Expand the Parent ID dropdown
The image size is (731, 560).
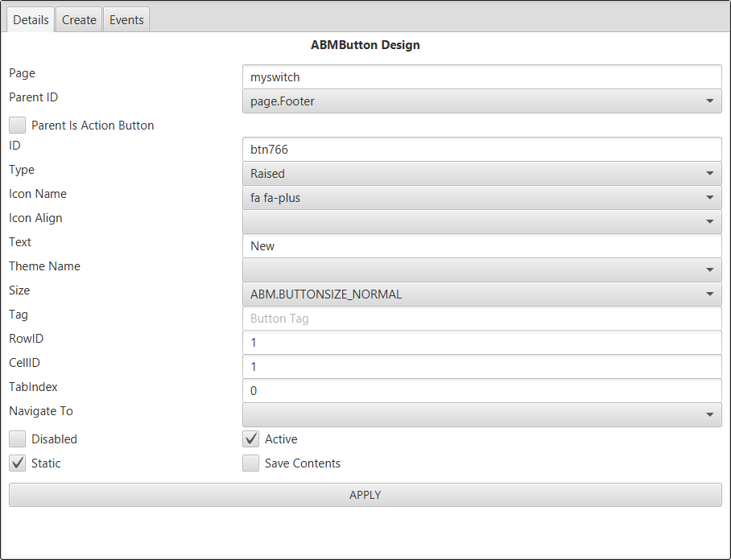tap(481, 101)
